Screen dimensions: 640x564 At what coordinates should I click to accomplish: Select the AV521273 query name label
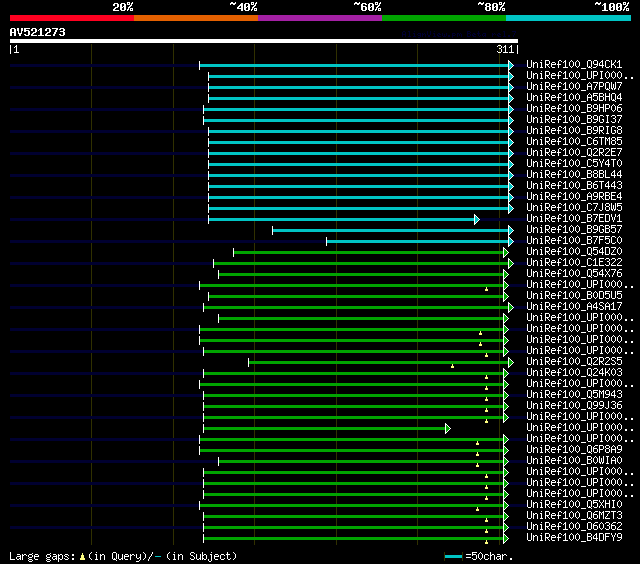(38, 32)
